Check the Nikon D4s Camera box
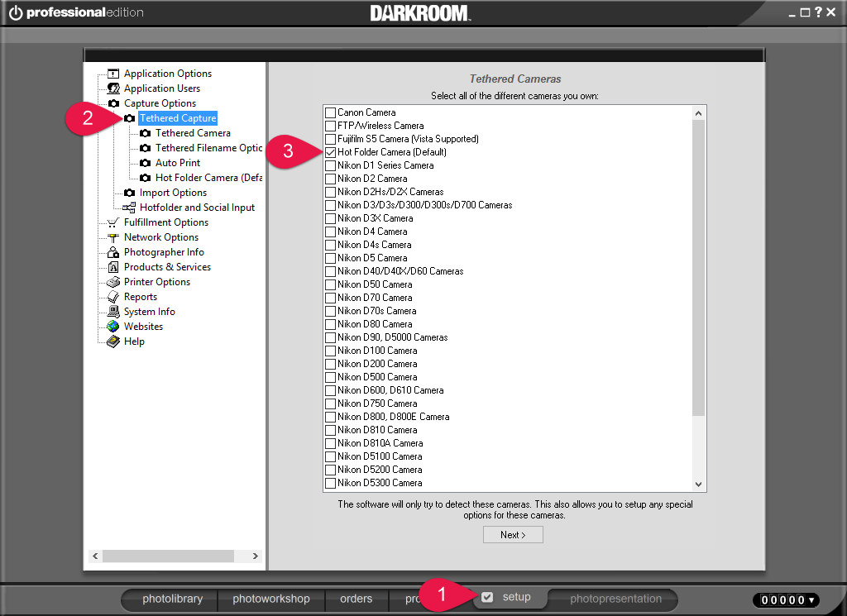 point(331,245)
